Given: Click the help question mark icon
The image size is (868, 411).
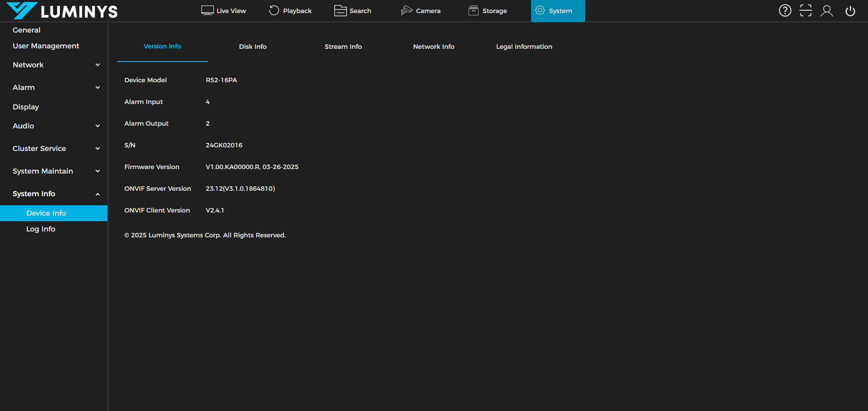Looking at the screenshot, I should tap(785, 10).
